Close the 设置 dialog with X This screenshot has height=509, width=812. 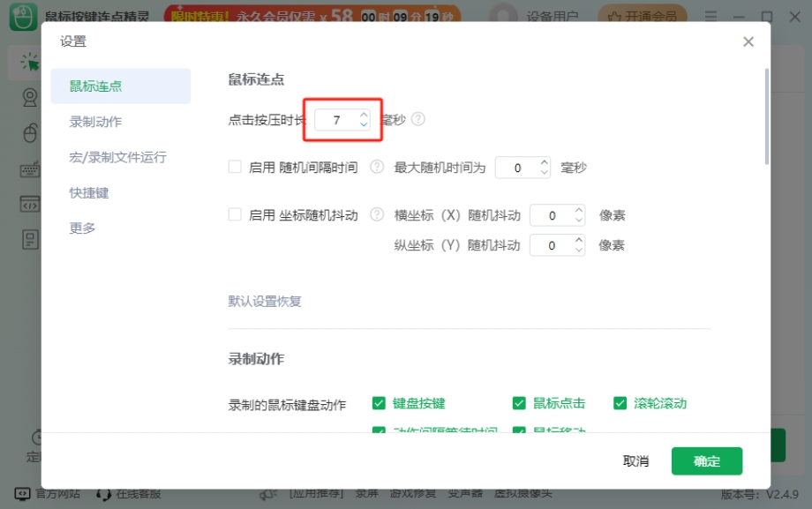click(x=748, y=41)
